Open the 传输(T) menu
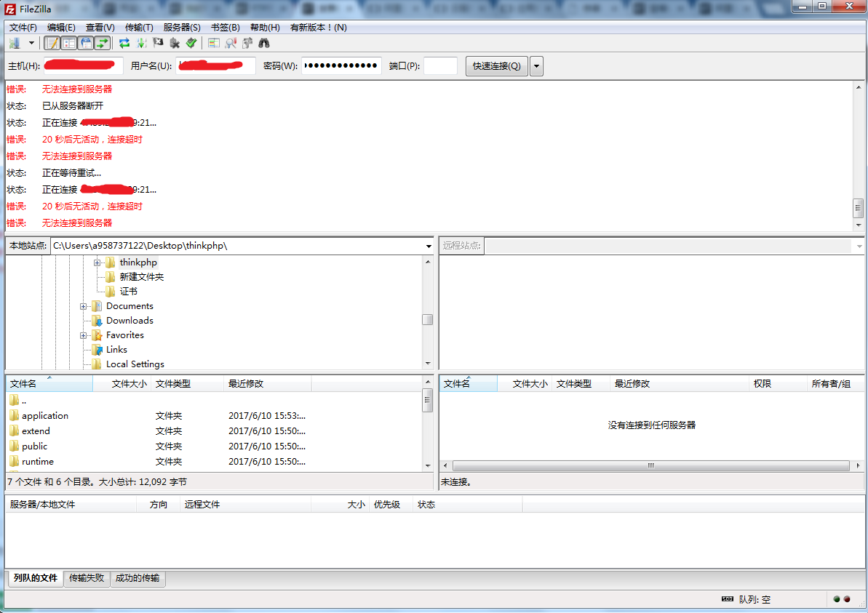 coord(139,28)
